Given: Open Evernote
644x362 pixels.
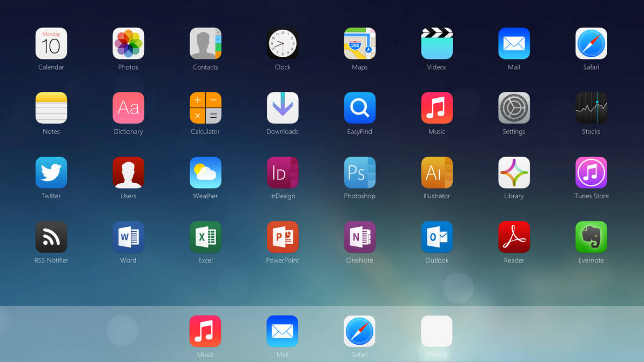Looking at the screenshot, I should click(x=591, y=237).
